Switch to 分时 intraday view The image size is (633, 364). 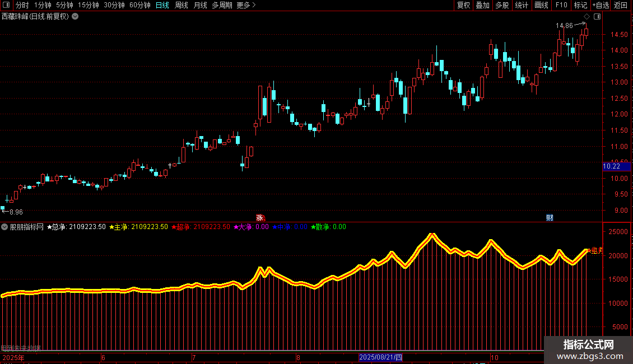click(x=22, y=5)
